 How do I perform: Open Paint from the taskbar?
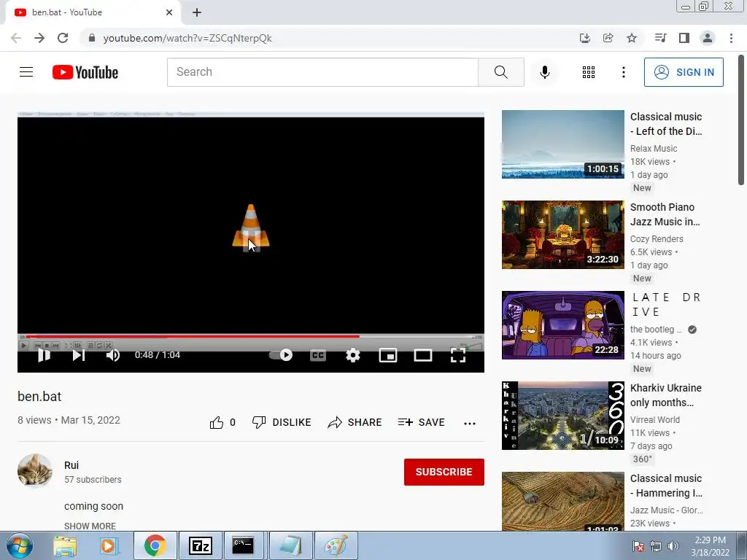point(336,545)
